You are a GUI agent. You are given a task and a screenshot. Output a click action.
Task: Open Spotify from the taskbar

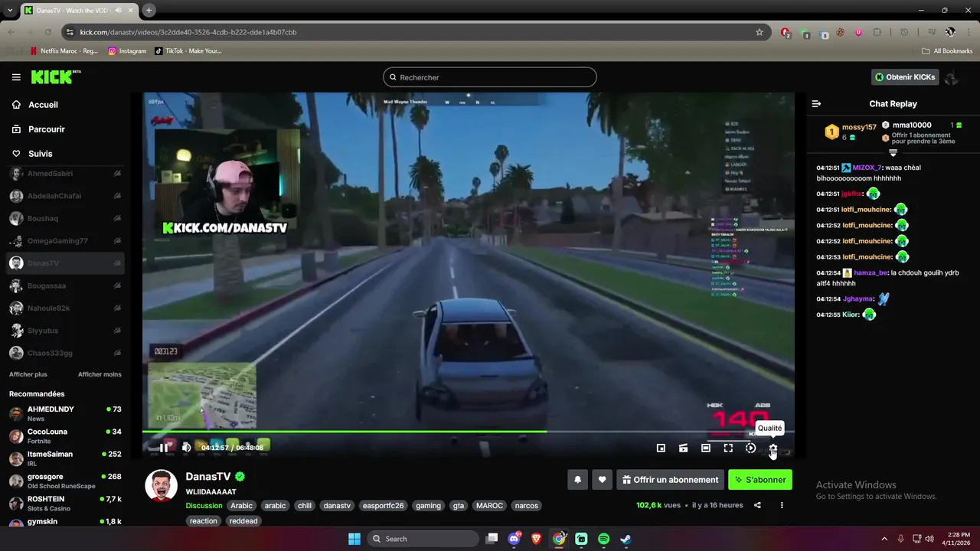(x=603, y=539)
